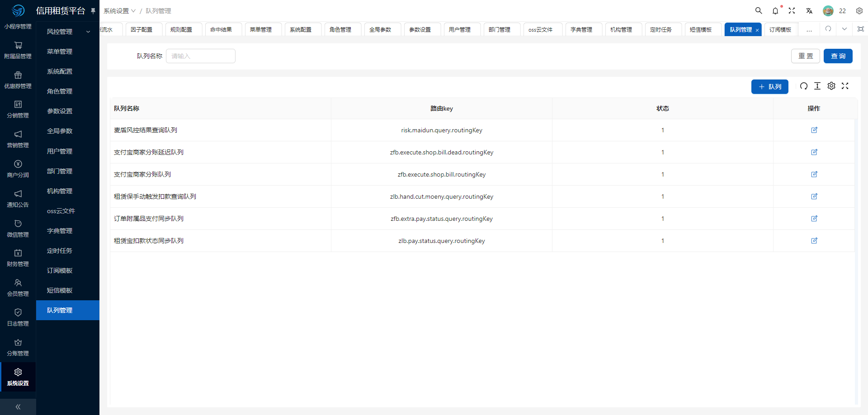The width and height of the screenshot is (868, 415).
Task: Open 用户管理 in the submenu
Action: click(x=68, y=151)
